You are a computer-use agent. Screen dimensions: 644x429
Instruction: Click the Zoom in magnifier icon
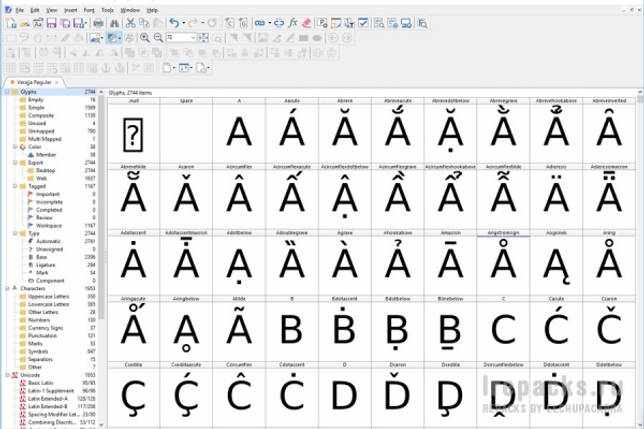tap(145, 38)
